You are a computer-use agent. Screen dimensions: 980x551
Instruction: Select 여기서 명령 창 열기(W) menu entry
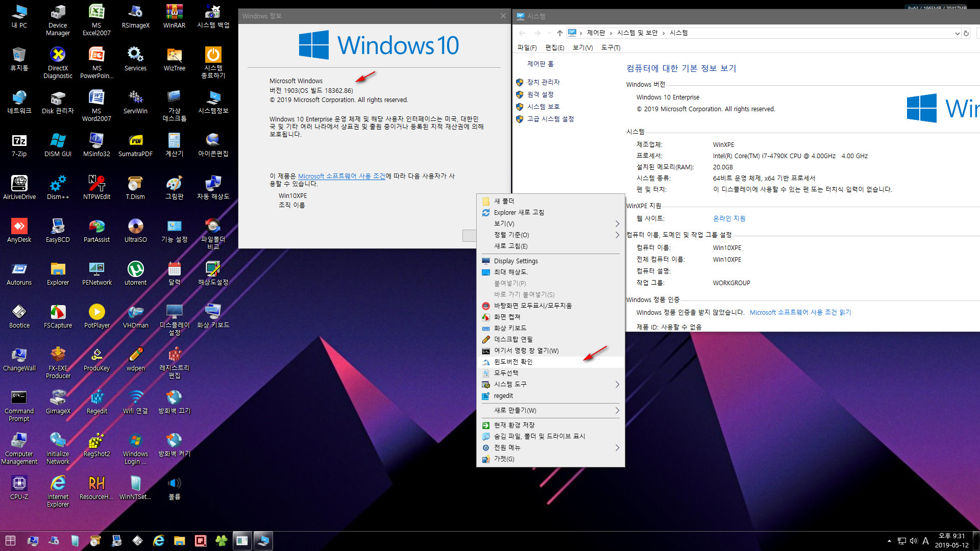coord(551,350)
